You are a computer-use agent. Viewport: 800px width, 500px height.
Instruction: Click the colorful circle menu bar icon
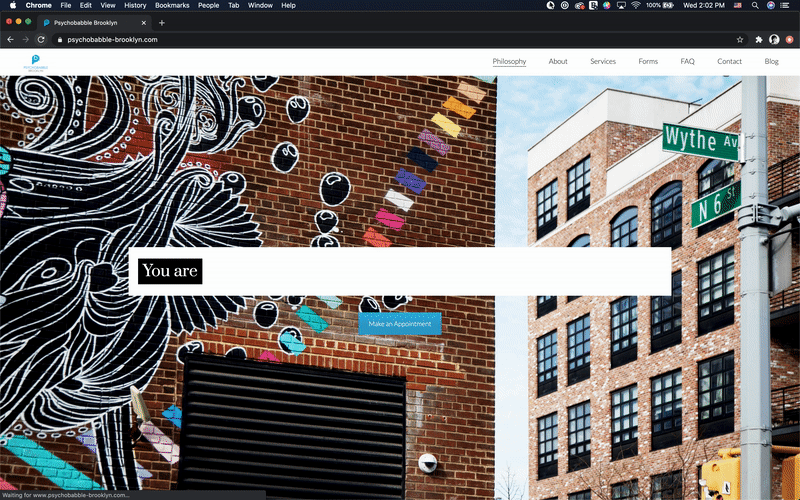(607, 5)
